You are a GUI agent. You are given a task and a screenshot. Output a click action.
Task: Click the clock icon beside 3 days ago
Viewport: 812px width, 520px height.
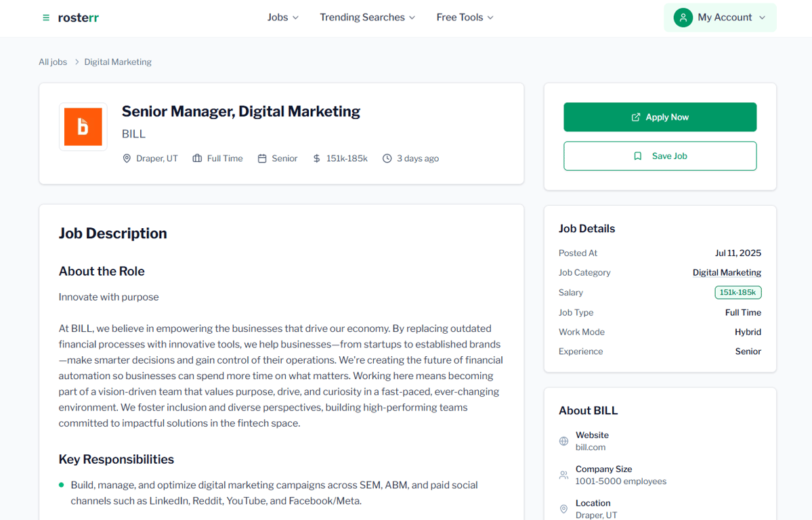387,158
